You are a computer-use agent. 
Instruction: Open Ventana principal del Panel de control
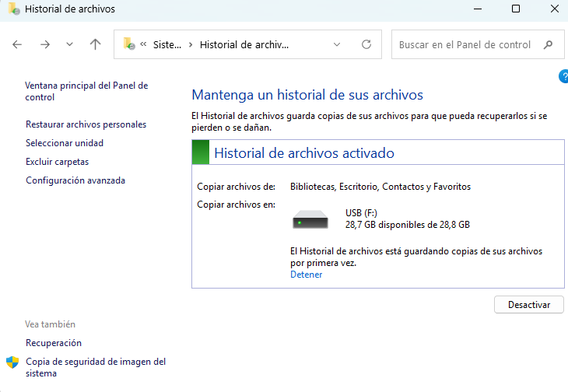tap(86, 91)
